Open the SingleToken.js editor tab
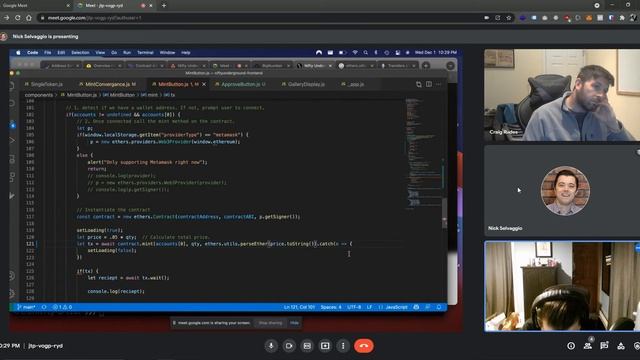 (x=44, y=84)
